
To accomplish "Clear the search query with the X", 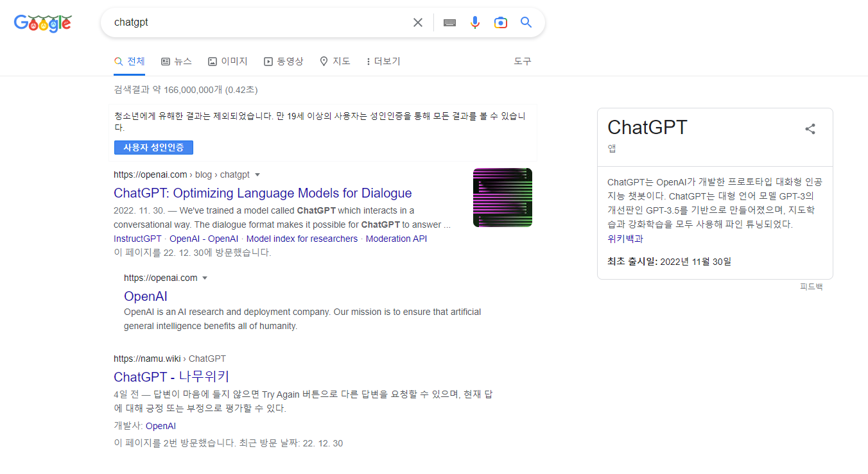I will click(x=417, y=22).
